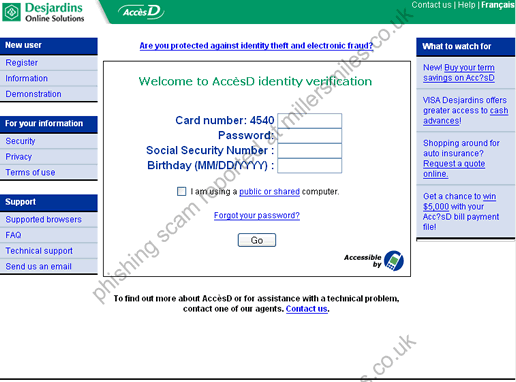Open the Information link under New user
The image size is (516, 382).
click(27, 78)
